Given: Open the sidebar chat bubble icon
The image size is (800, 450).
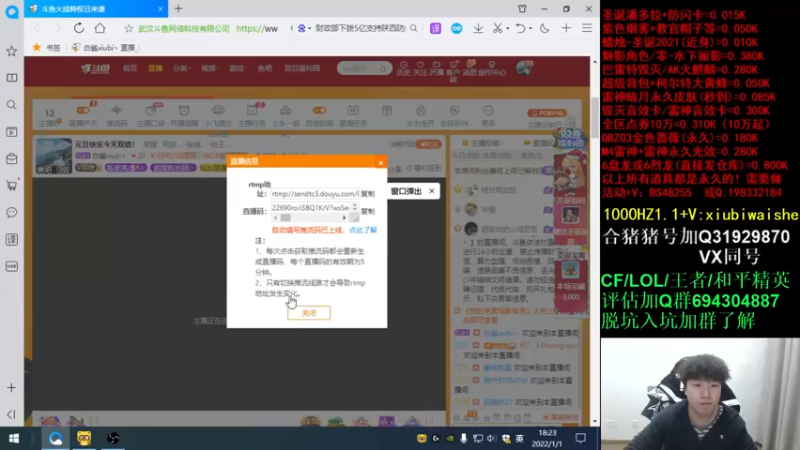Looking at the screenshot, I should coord(11,212).
